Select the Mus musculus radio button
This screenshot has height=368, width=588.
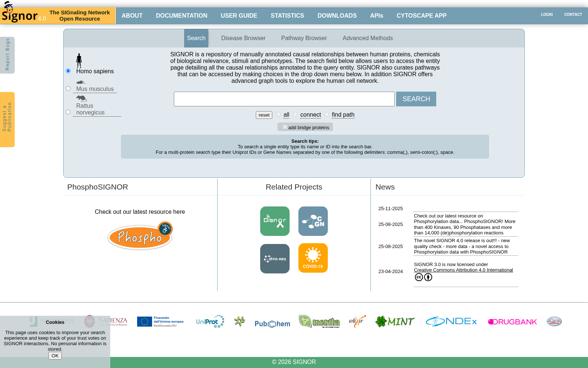[68, 89]
